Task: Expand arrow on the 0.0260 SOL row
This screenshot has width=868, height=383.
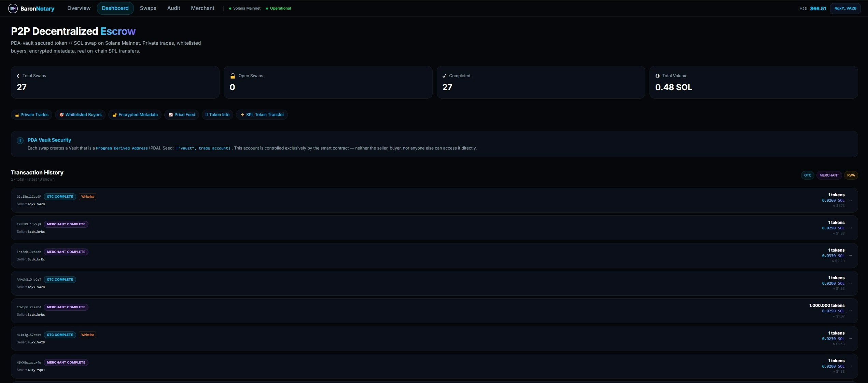Action: tap(851, 200)
